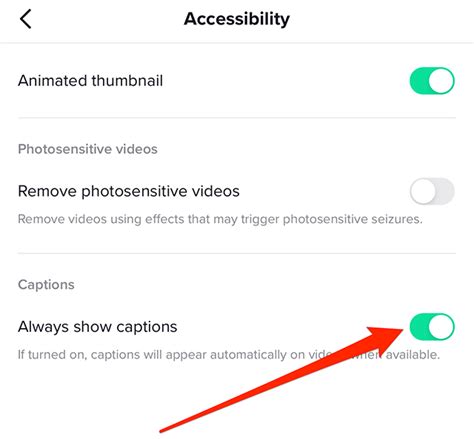
Task: Tap the Accessibility page title
Action: point(237,19)
